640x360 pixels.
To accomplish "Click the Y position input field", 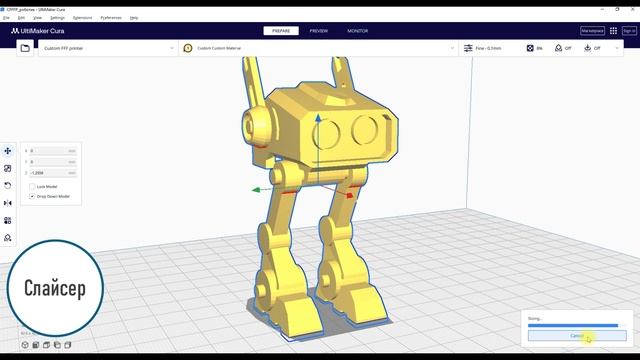I will point(53,162).
